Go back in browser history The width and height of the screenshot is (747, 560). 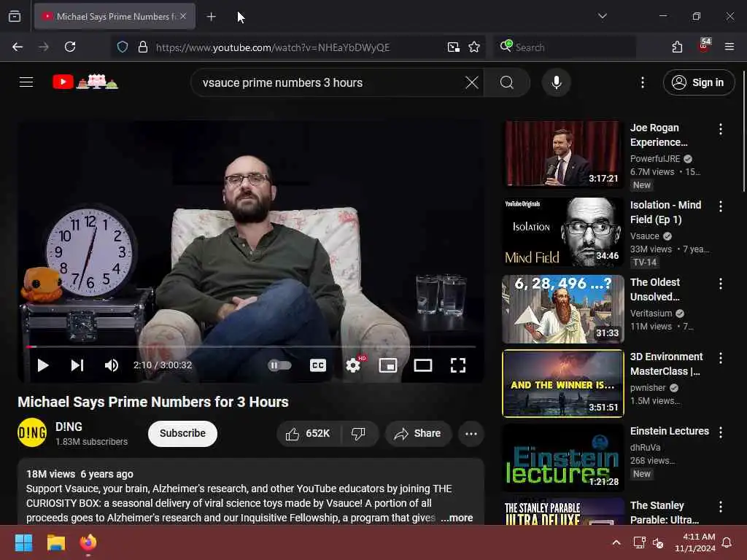pos(18,47)
